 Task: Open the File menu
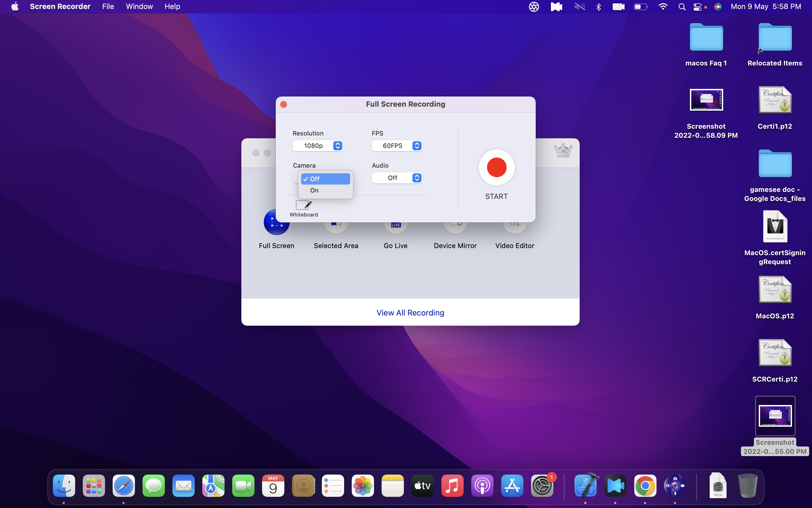coord(108,6)
